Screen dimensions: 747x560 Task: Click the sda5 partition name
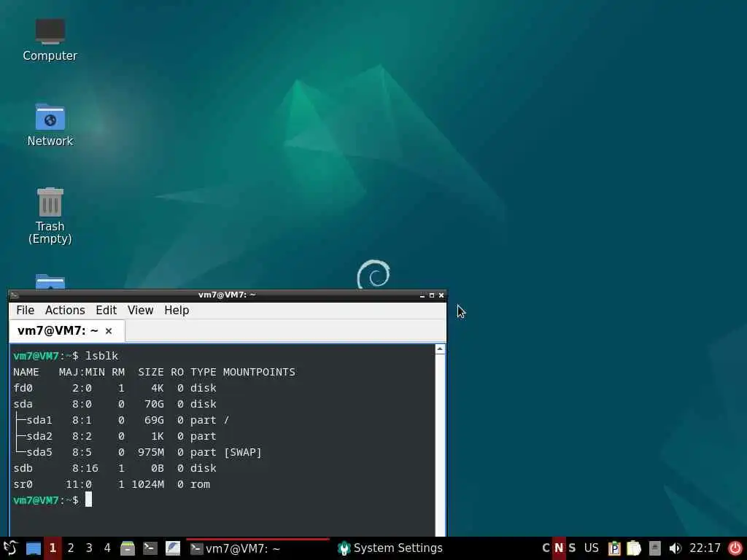pos(39,452)
